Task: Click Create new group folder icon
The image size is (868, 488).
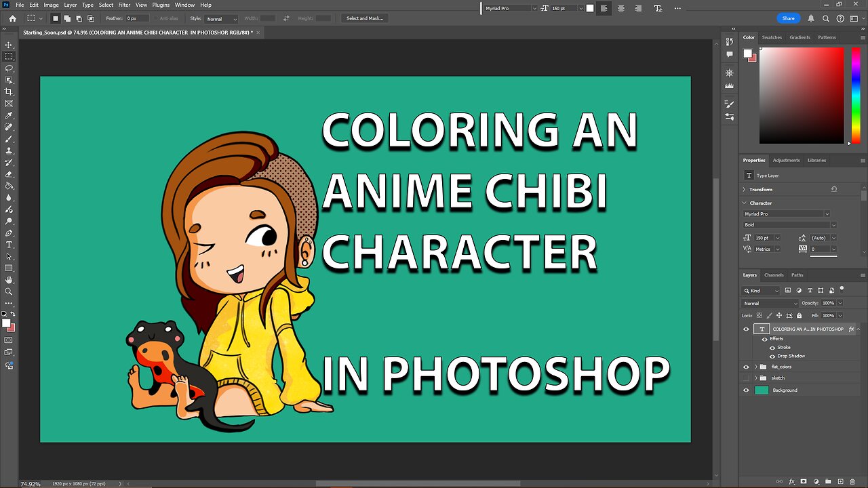Action: (827, 482)
